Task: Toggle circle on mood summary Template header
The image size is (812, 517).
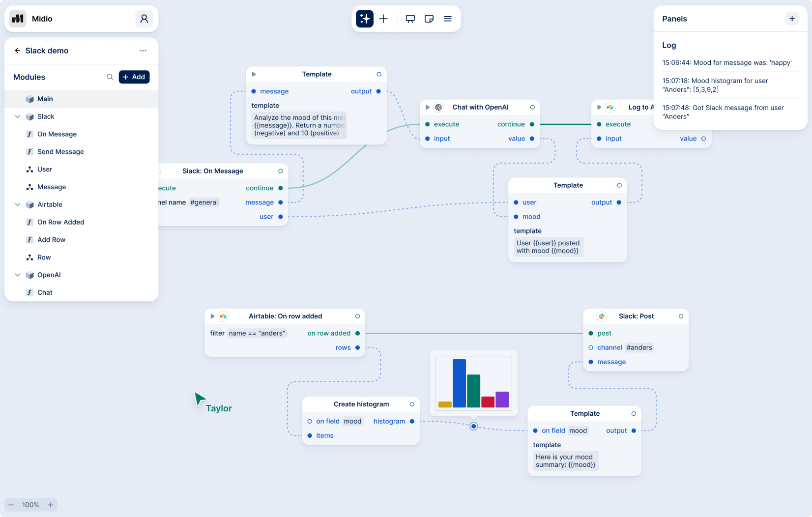Action: point(634,414)
